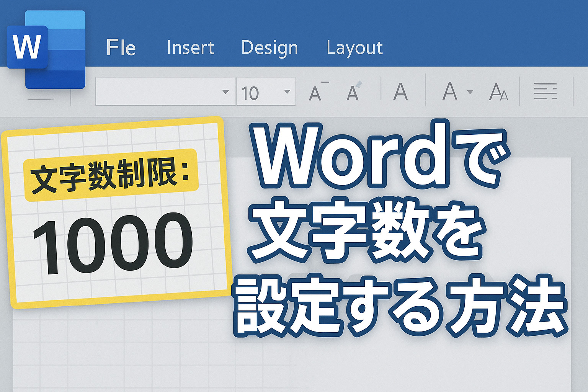
Task: Switch to the Insert tab
Action: click(190, 48)
